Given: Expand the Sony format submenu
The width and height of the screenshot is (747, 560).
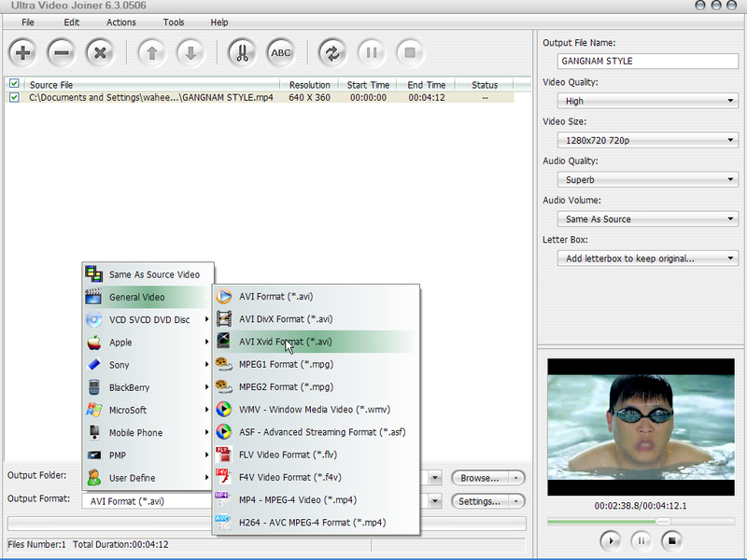Looking at the screenshot, I should pos(148,365).
